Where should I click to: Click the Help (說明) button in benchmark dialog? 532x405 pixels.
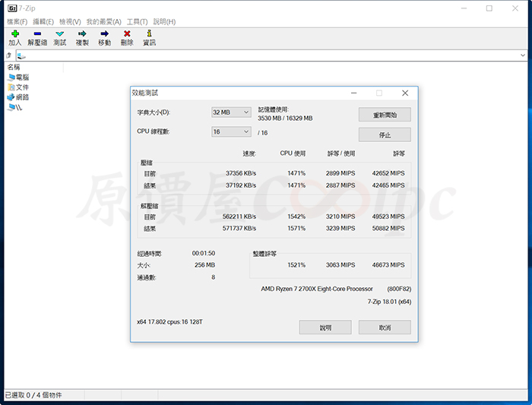point(325,327)
